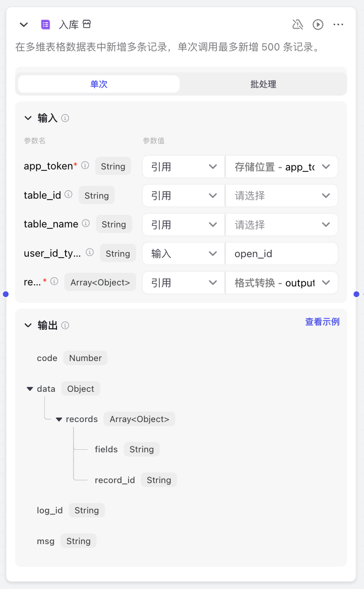Screen dimensions: 364x589
Task: Click info icon beside table_name
Action: (86, 223)
